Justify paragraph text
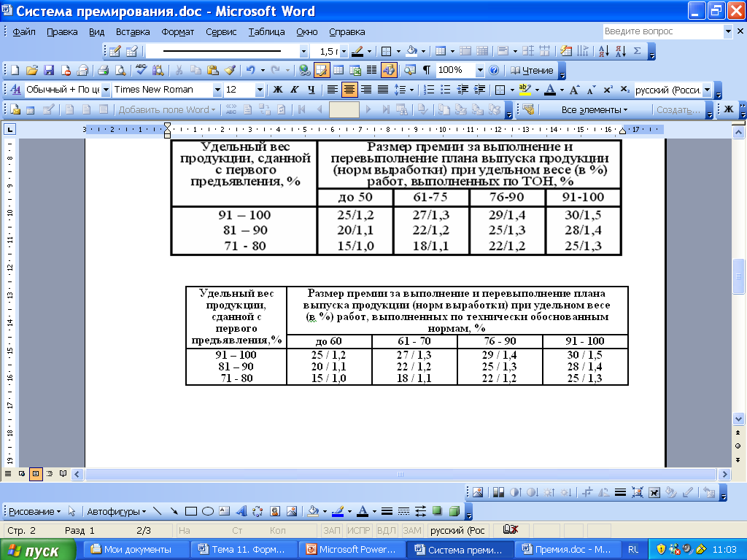Viewport: 747px width, 560px height. [382, 90]
